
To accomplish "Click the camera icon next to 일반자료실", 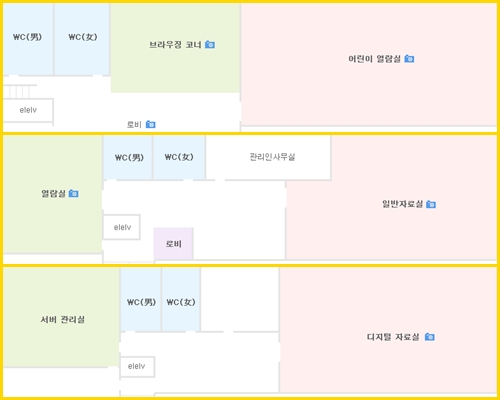I will click(x=431, y=204).
